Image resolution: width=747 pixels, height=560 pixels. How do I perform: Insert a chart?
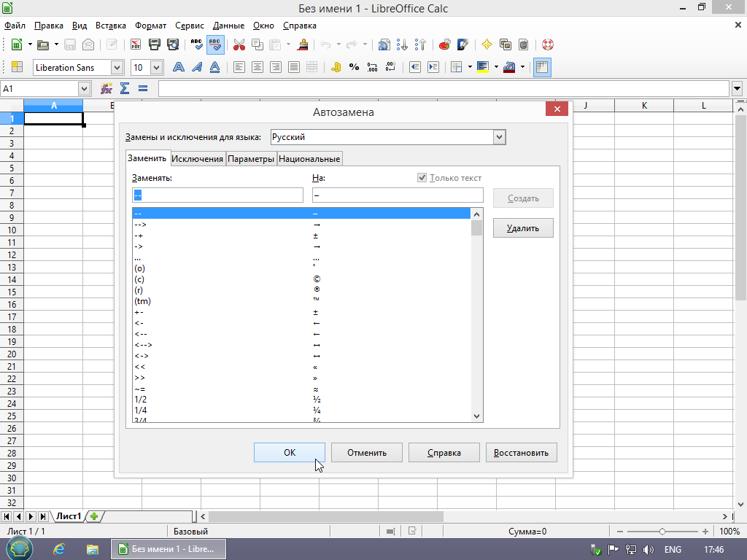click(444, 44)
